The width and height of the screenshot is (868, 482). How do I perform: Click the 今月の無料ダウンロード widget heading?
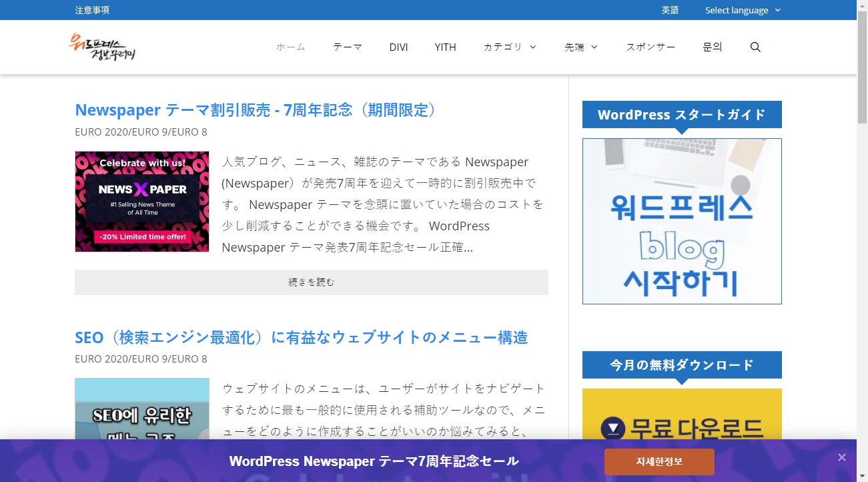[682, 365]
